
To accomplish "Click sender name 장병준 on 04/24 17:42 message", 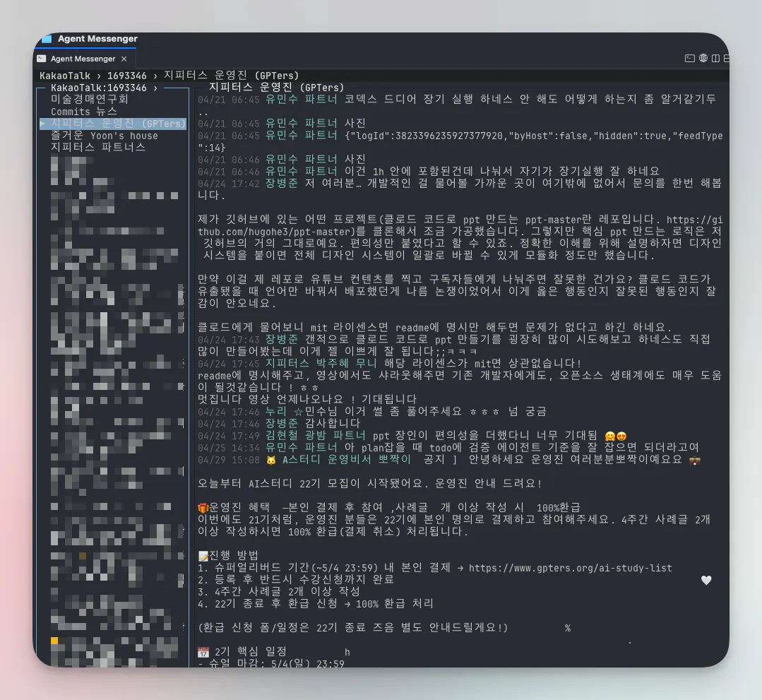I will pos(281,183).
